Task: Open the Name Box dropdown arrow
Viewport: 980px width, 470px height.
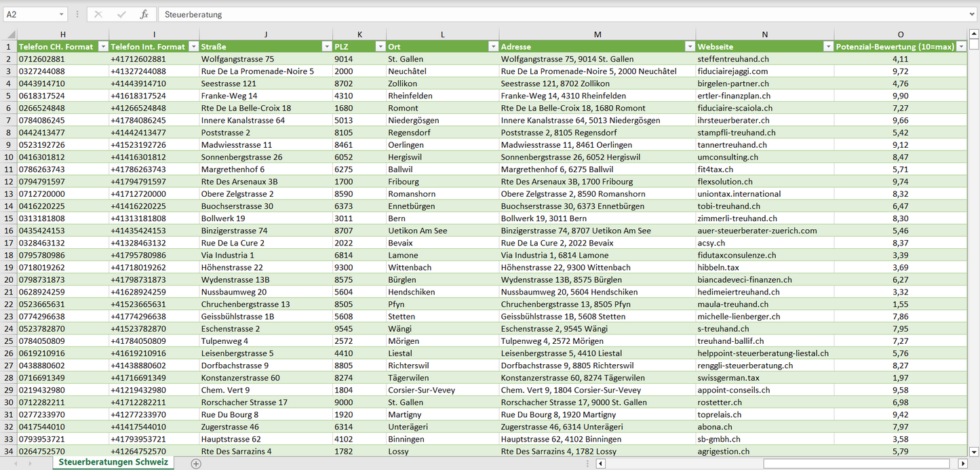Action: (61, 14)
